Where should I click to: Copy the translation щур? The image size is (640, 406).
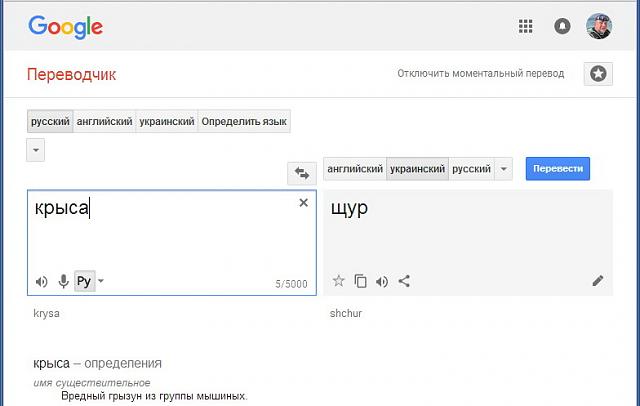360,281
